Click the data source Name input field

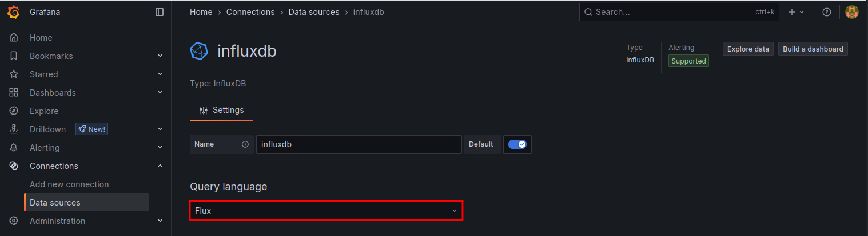click(x=359, y=144)
